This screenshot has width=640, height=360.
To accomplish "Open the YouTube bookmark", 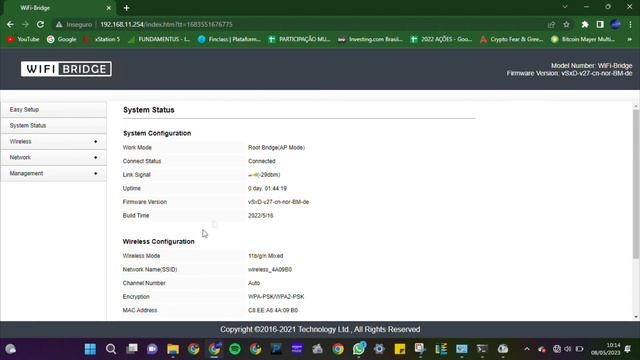I will coord(23,39).
